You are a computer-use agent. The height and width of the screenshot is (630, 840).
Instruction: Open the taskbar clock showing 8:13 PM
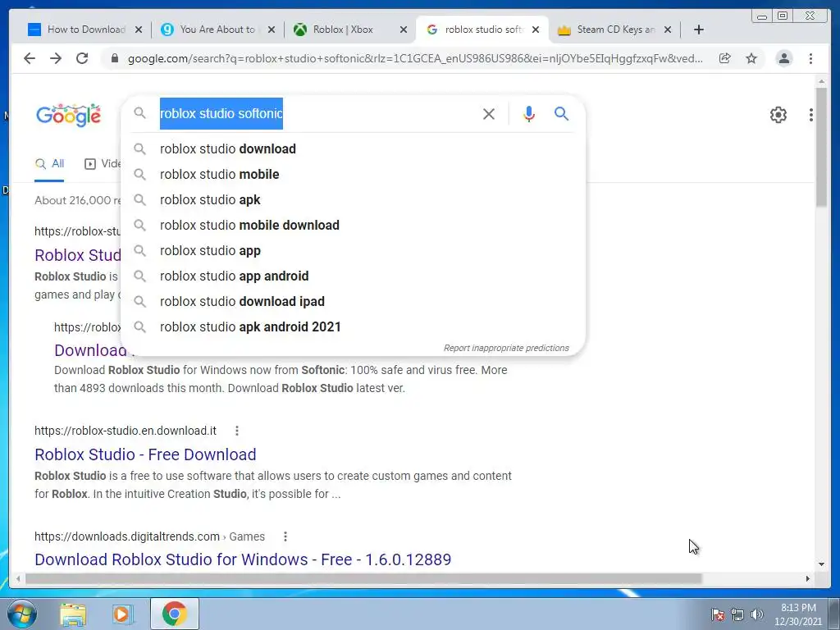798,614
